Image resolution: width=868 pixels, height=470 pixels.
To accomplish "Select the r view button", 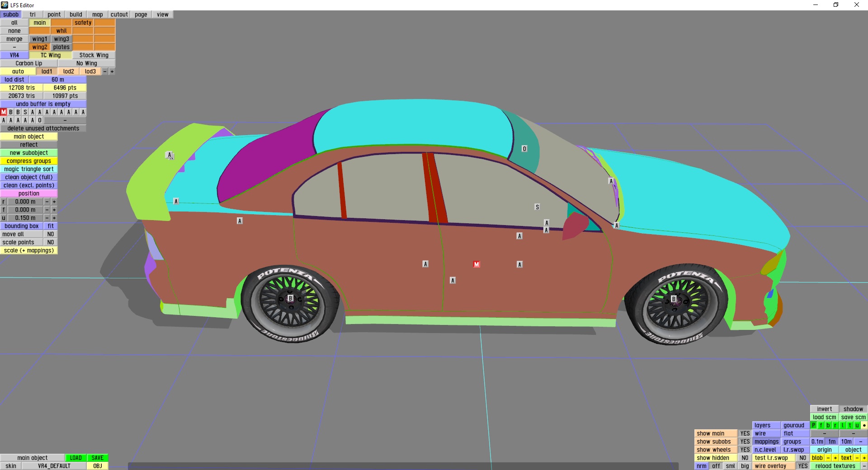I will pos(835,425).
